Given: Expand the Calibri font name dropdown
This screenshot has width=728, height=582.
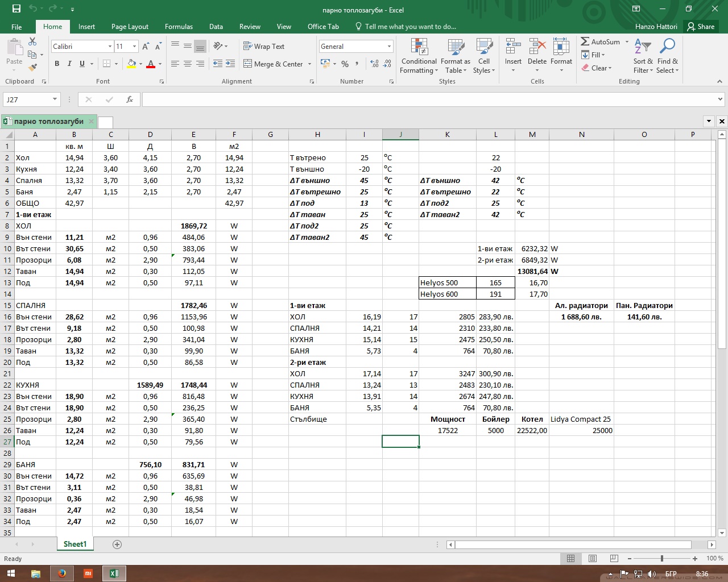Looking at the screenshot, I should [x=110, y=47].
